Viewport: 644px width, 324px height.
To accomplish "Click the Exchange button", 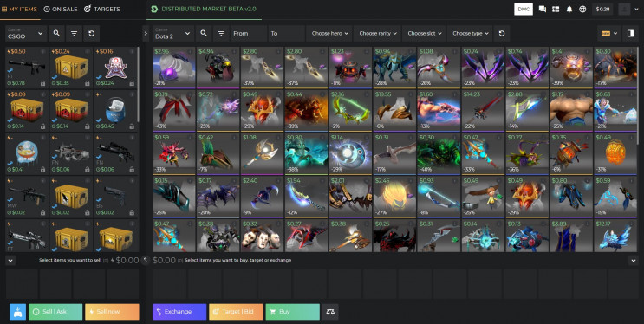I will 179,312.
